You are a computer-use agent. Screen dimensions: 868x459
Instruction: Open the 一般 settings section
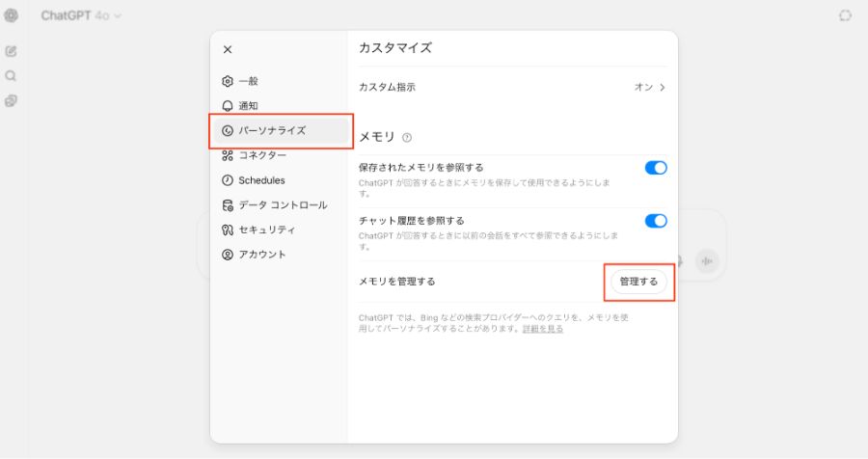click(x=282, y=81)
